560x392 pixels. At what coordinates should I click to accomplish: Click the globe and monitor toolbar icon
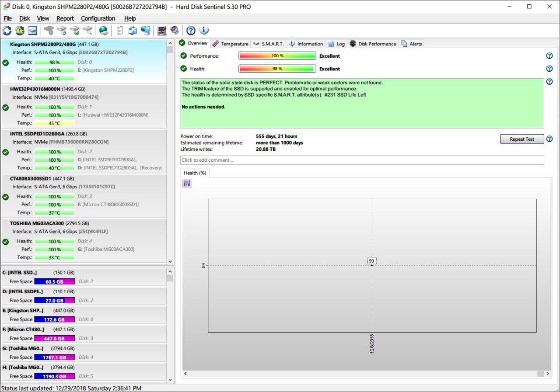coord(146,30)
